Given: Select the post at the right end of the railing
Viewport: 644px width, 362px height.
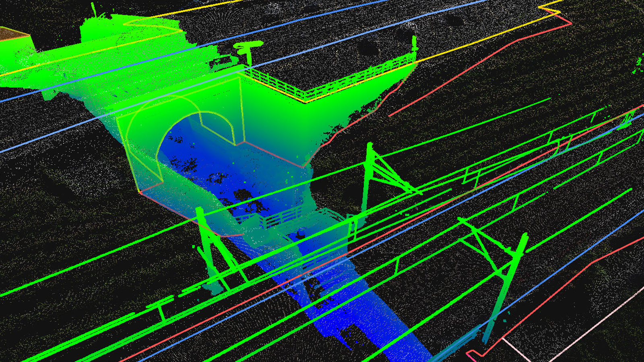Looking at the screenshot, I should [414, 44].
